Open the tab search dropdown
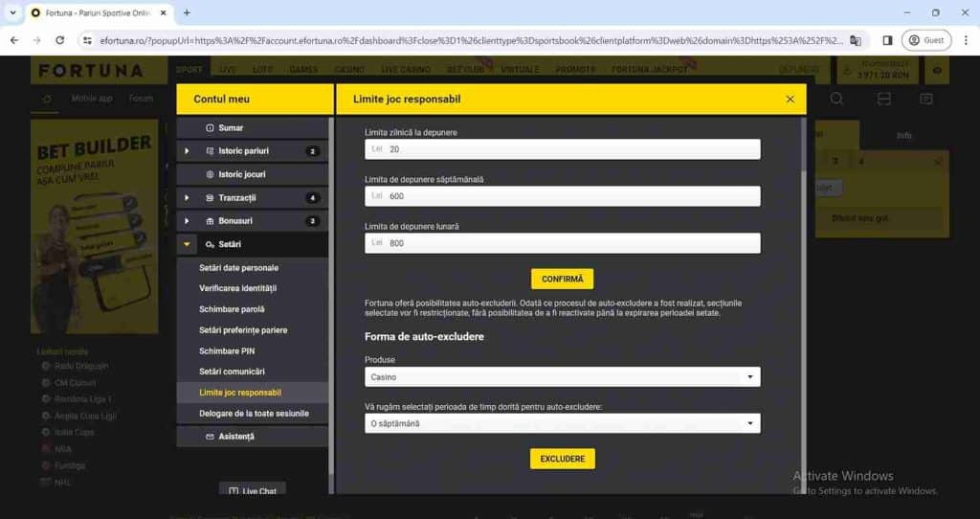 tap(12, 12)
